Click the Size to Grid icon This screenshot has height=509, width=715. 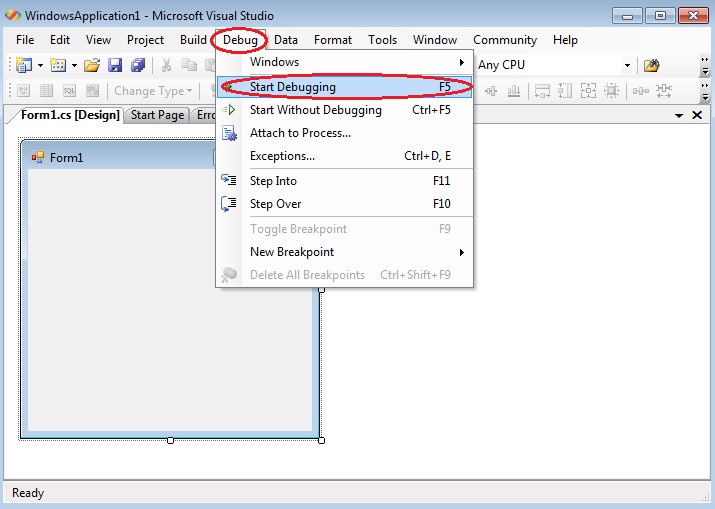point(611,91)
